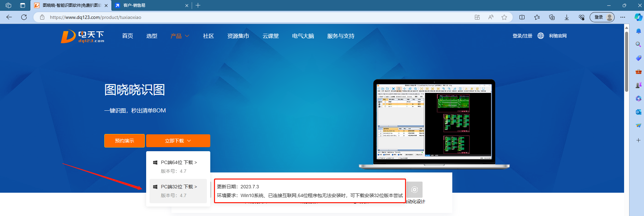
Task: Open sidebar notifications bell icon
Action: coord(638,31)
